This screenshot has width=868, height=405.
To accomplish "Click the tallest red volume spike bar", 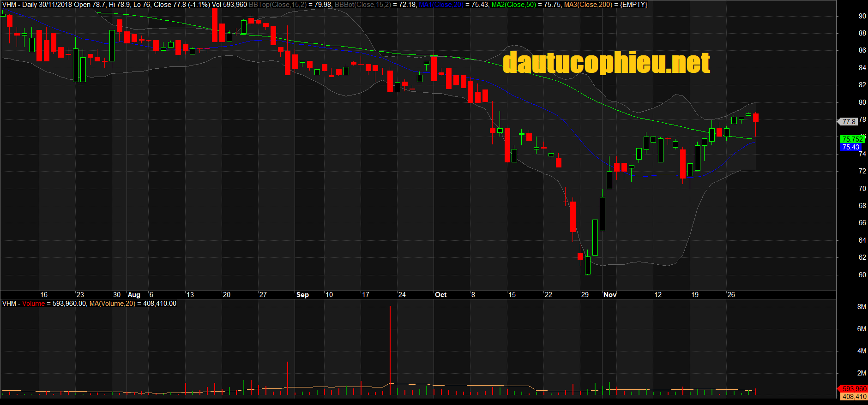I will pos(390,351).
